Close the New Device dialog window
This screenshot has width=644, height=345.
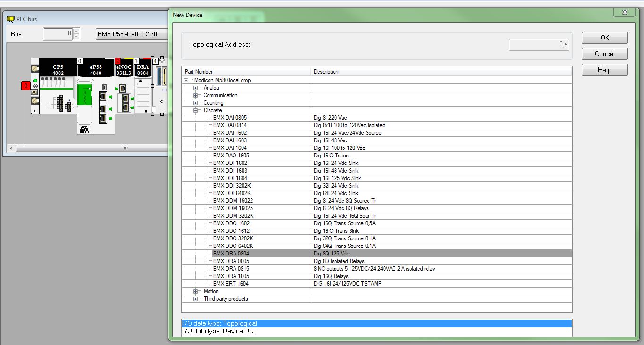pos(624,12)
